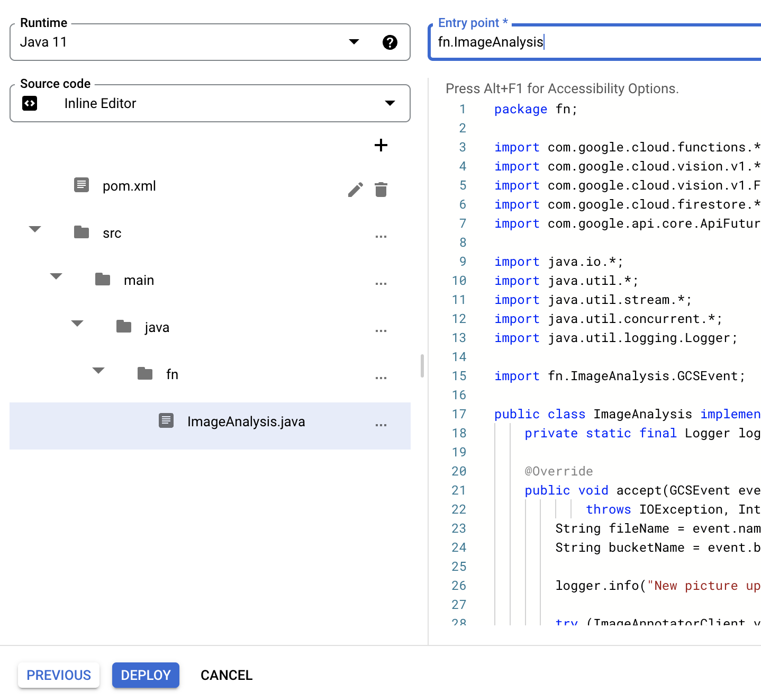761x700 pixels.
Task: Add a new file with plus icon
Action: [380, 145]
